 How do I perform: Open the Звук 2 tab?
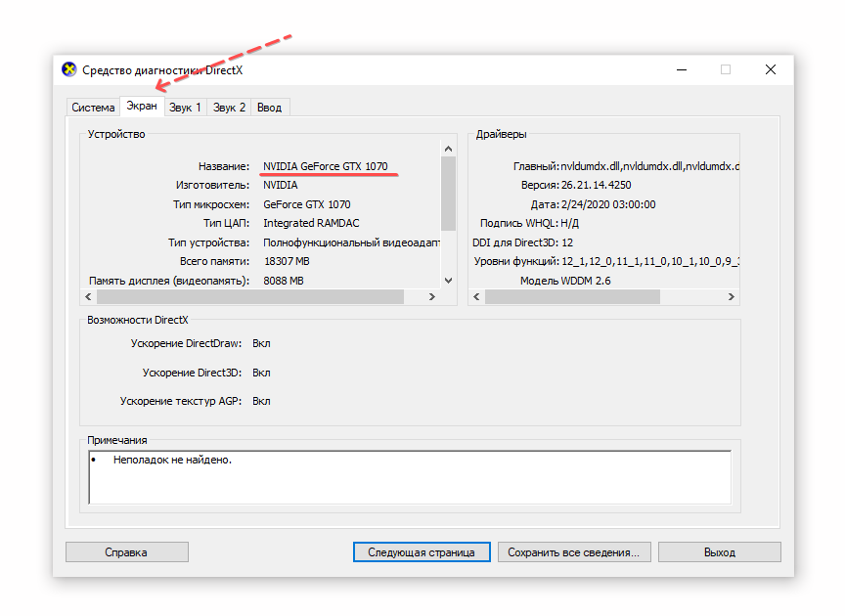coord(229,108)
